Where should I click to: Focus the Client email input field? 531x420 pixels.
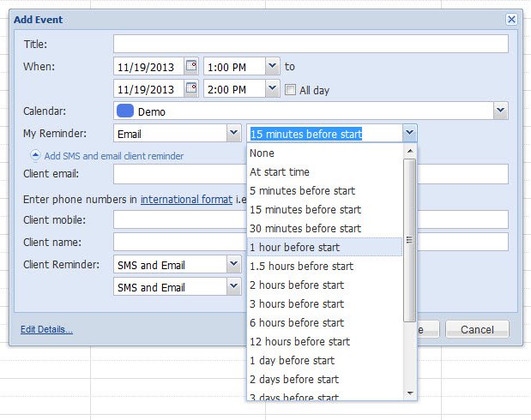[180, 174]
